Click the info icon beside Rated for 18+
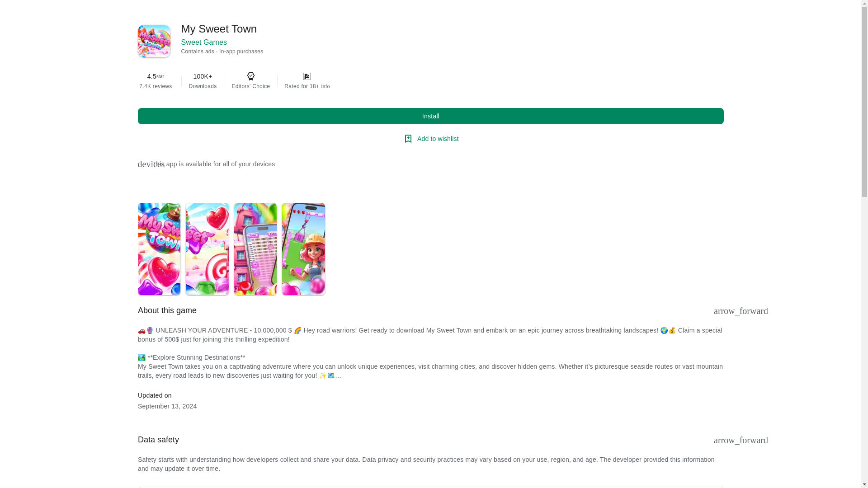The height and width of the screenshot is (488, 868). coord(325,86)
